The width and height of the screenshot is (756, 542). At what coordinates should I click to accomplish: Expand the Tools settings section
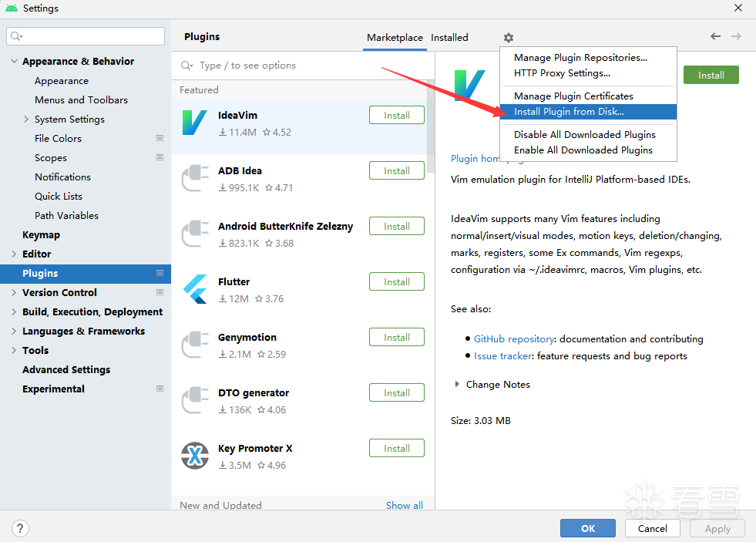[x=14, y=351]
